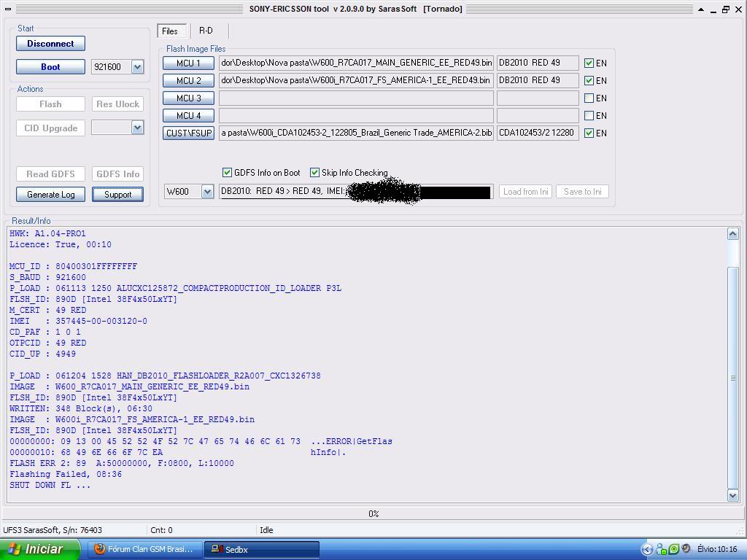747x560 pixels.
Task: Click the MCU 1 DB2010 RED 49 info field
Action: click(538, 63)
